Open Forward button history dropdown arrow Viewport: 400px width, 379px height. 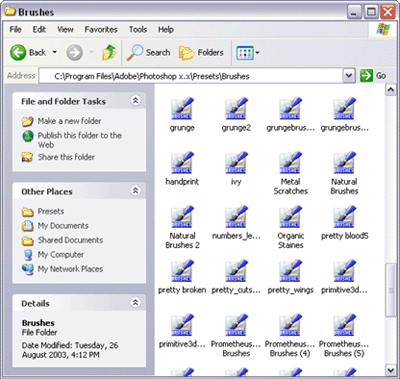pyautogui.click(x=91, y=52)
